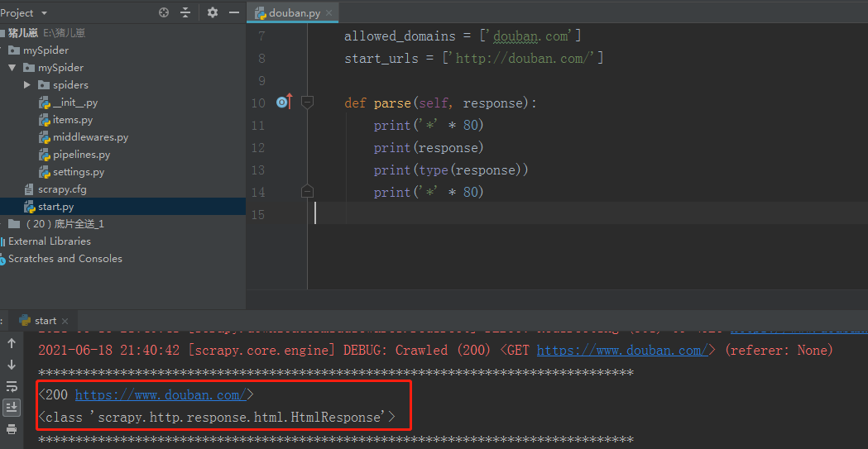Viewport: 868px width, 449px height.
Task: Click the down-the-stack-trace arrow in console
Action: [12, 365]
